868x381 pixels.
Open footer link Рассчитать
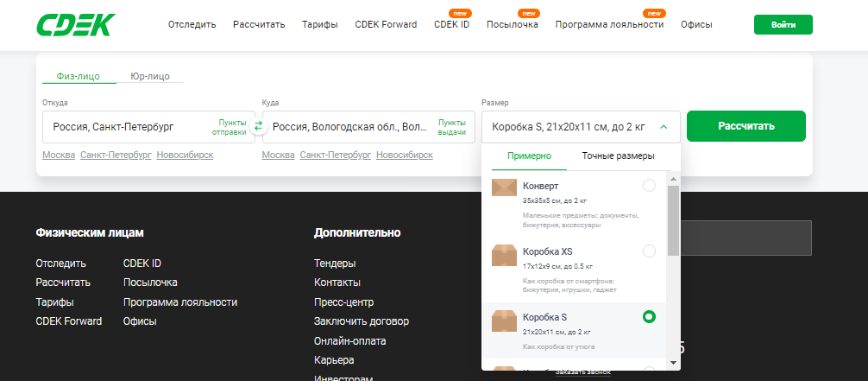pyautogui.click(x=63, y=283)
